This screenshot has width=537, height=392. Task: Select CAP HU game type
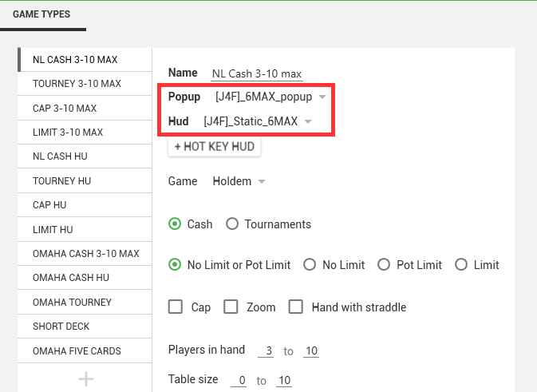[85, 205]
